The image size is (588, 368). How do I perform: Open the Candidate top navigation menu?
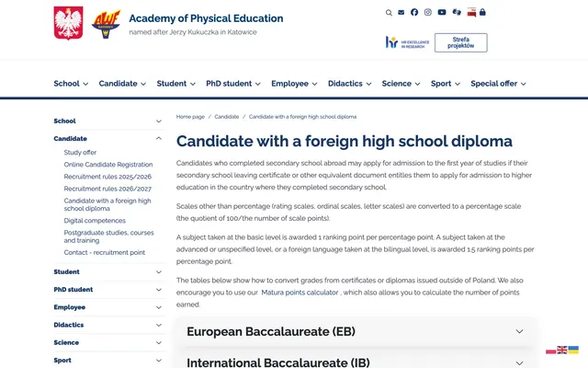(122, 84)
